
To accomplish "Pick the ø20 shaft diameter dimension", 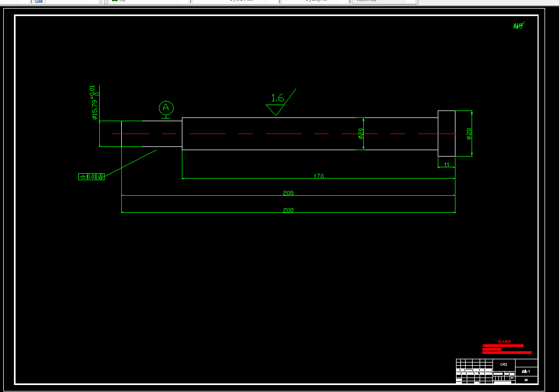I will coord(361,134).
